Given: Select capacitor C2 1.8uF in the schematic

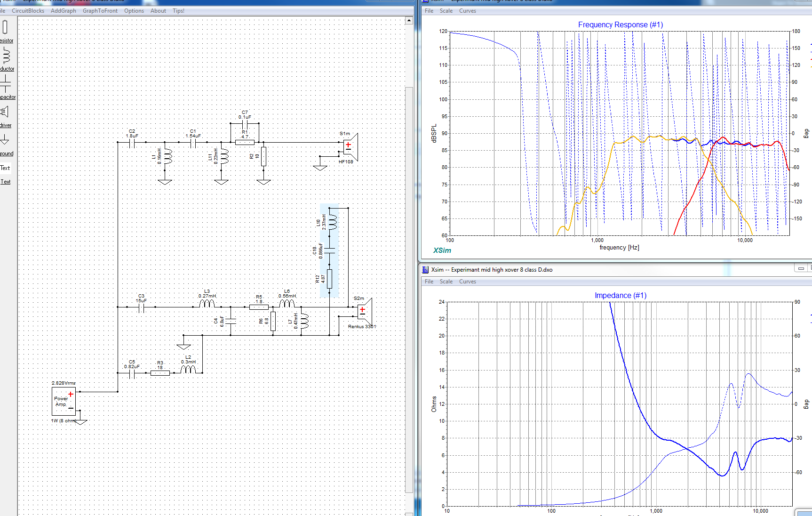Looking at the screenshot, I should tap(132, 142).
